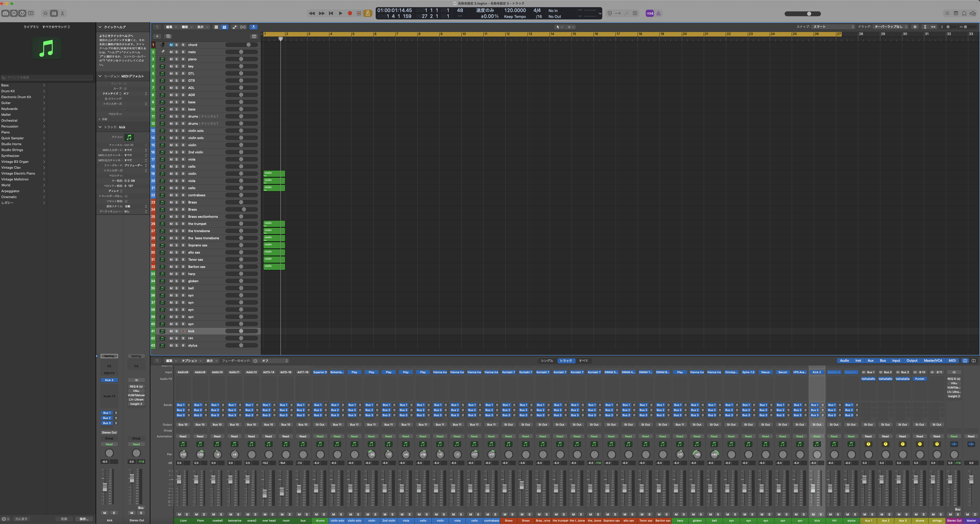Mute the piano track

pyautogui.click(x=172, y=59)
